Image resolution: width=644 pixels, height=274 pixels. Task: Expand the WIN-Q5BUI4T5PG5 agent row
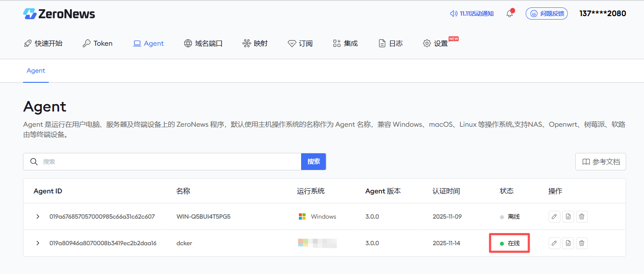click(38, 216)
